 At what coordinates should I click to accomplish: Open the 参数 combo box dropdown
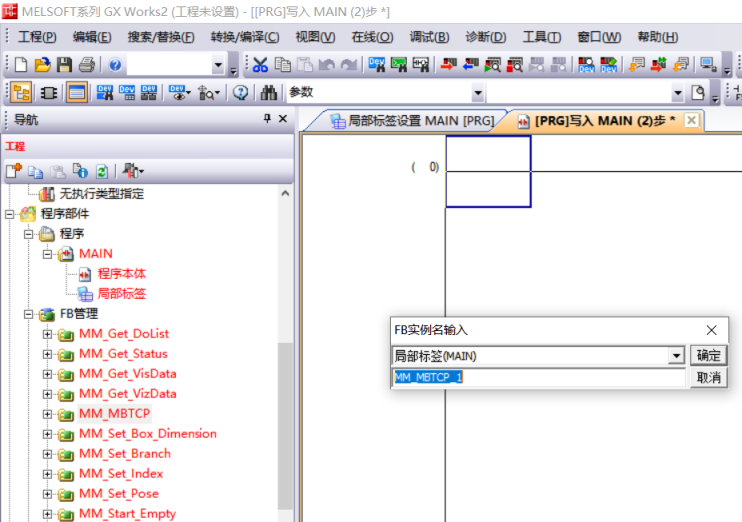478,93
